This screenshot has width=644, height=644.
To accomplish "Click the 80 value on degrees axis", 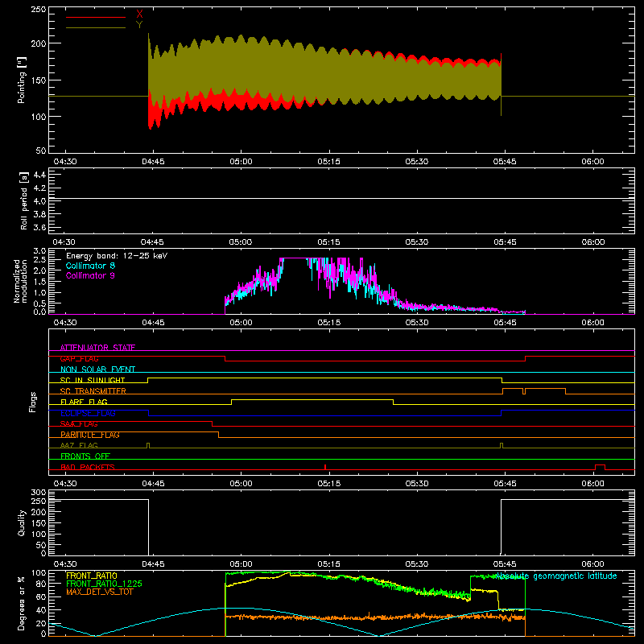I will [41, 584].
